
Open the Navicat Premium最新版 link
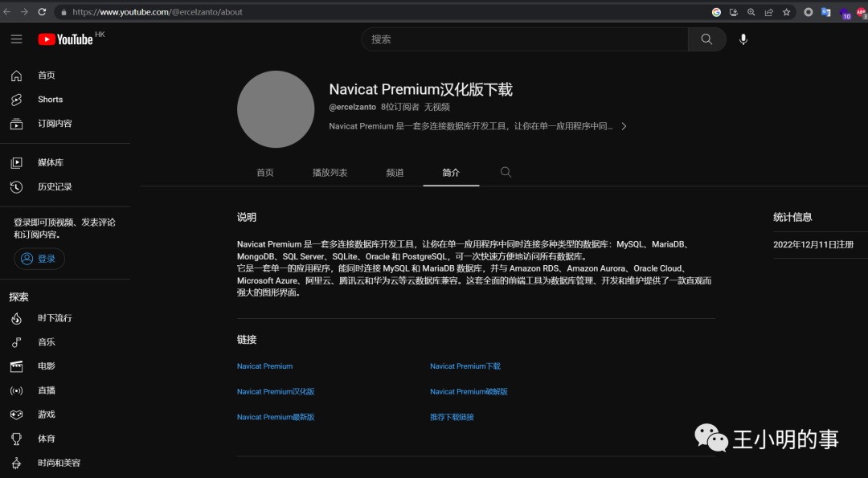276,417
